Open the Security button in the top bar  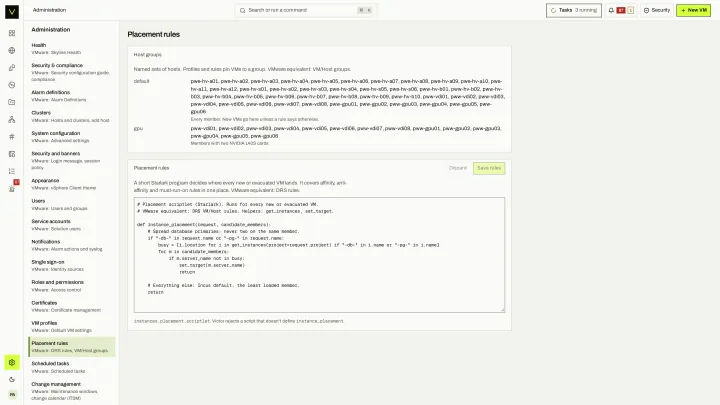tap(657, 10)
